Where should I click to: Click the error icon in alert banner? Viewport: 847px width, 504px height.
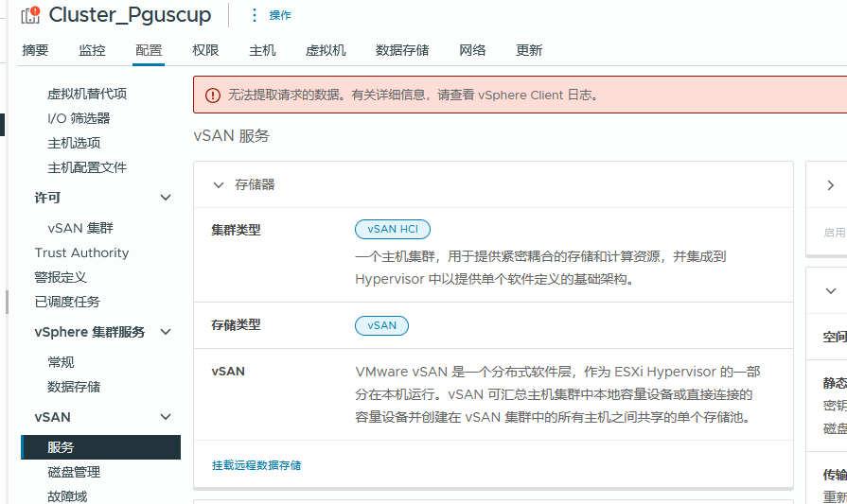(x=213, y=96)
